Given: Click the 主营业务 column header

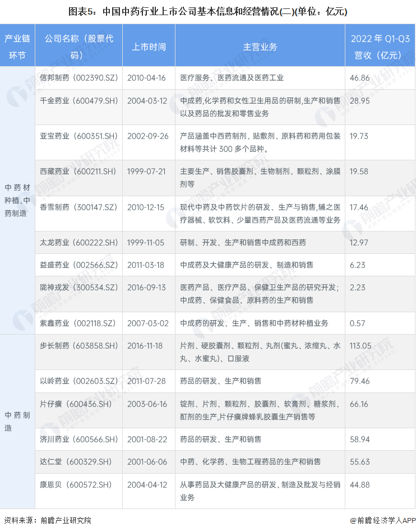Looking at the screenshot, I should (260, 47).
